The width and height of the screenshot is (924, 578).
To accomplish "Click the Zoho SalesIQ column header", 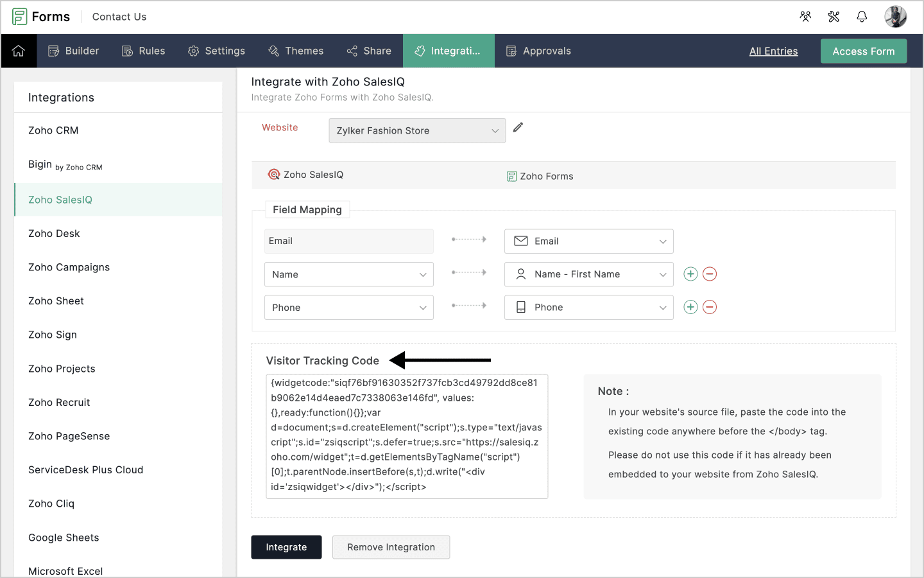I will [305, 175].
